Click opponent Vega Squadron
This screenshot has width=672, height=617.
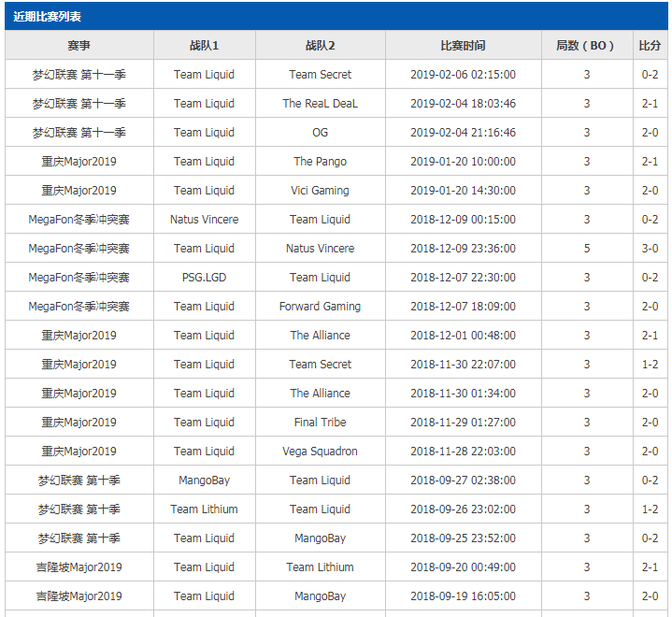click(320, 452)
